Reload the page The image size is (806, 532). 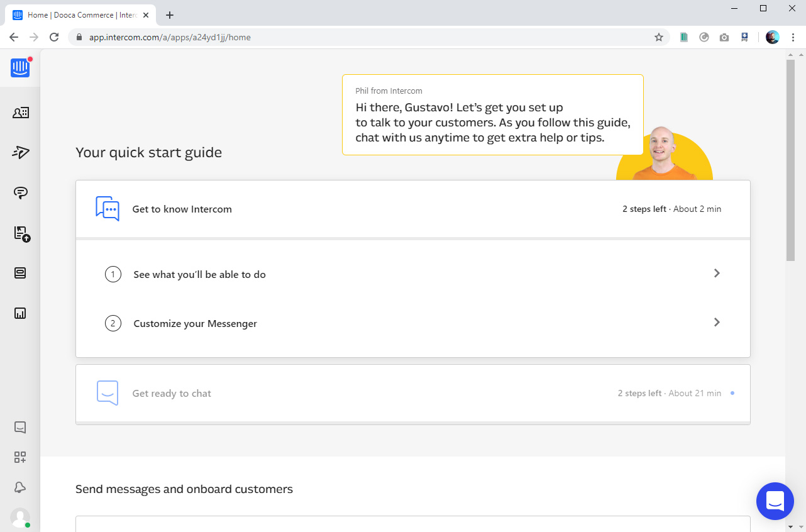pos(54,37)
